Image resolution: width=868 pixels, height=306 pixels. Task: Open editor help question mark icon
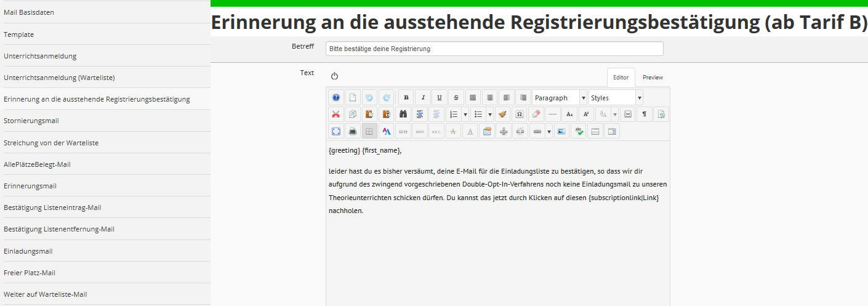click(336, 97)
